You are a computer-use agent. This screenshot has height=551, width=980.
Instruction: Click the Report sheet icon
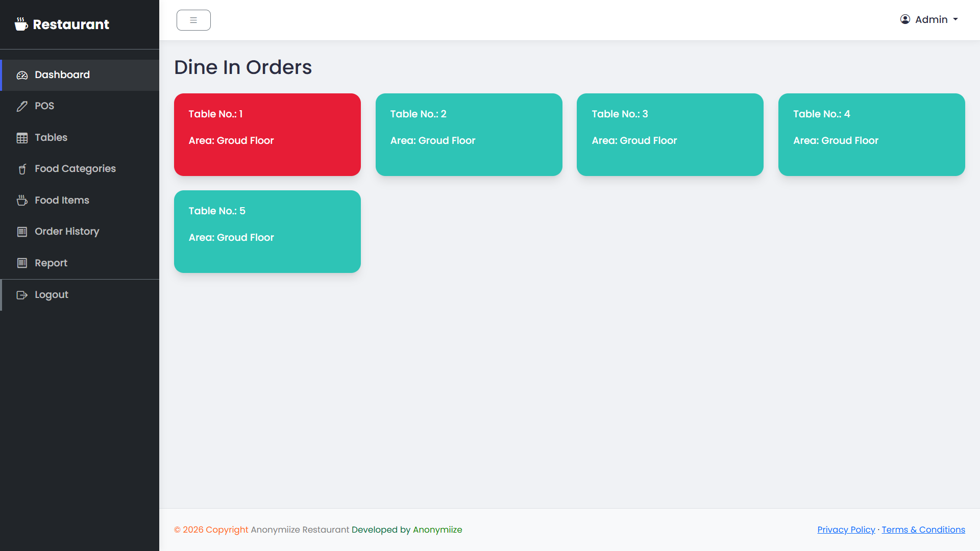coord(22,263)
